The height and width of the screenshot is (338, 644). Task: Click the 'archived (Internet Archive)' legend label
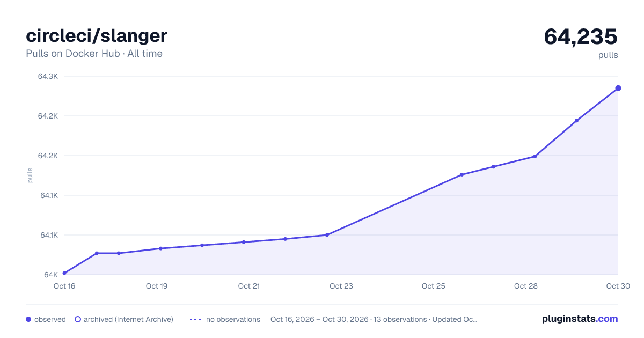tap(128, 319)
